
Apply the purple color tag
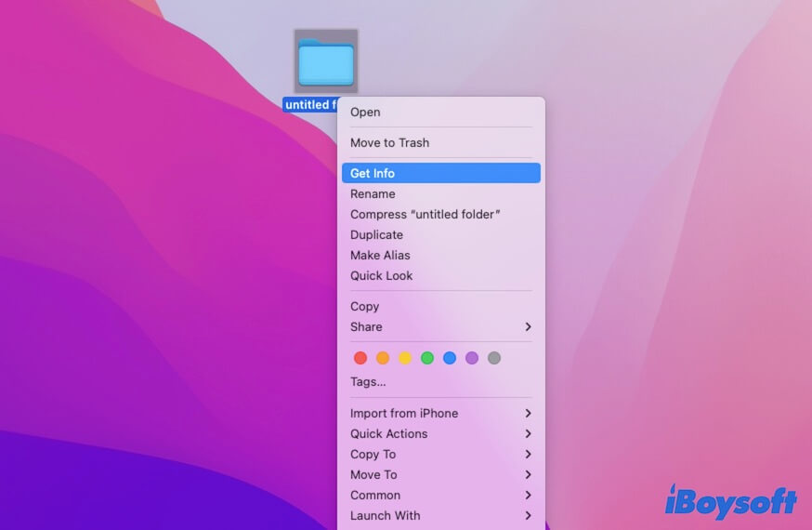tap(472, 358)
